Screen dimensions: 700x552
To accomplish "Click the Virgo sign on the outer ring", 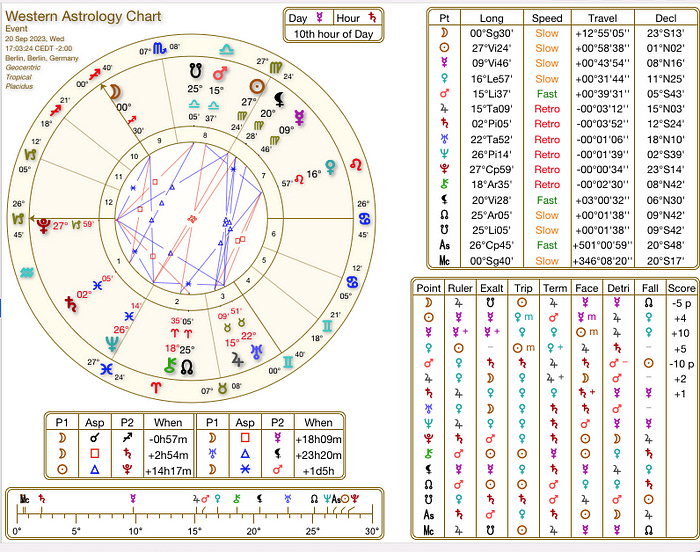I will coord(275,68).
